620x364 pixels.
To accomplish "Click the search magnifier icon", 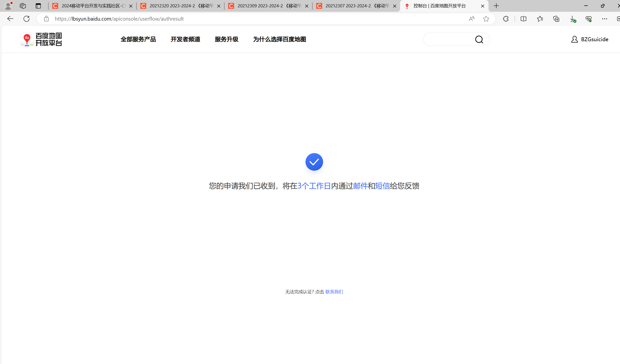I will pyautogui.click(x=479, y=39).
